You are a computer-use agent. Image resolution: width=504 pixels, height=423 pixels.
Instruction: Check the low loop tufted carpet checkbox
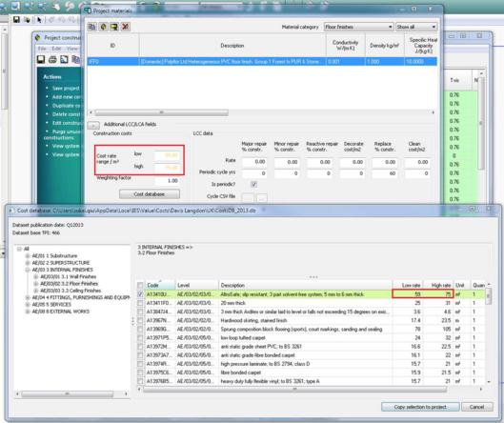[140, 337]
